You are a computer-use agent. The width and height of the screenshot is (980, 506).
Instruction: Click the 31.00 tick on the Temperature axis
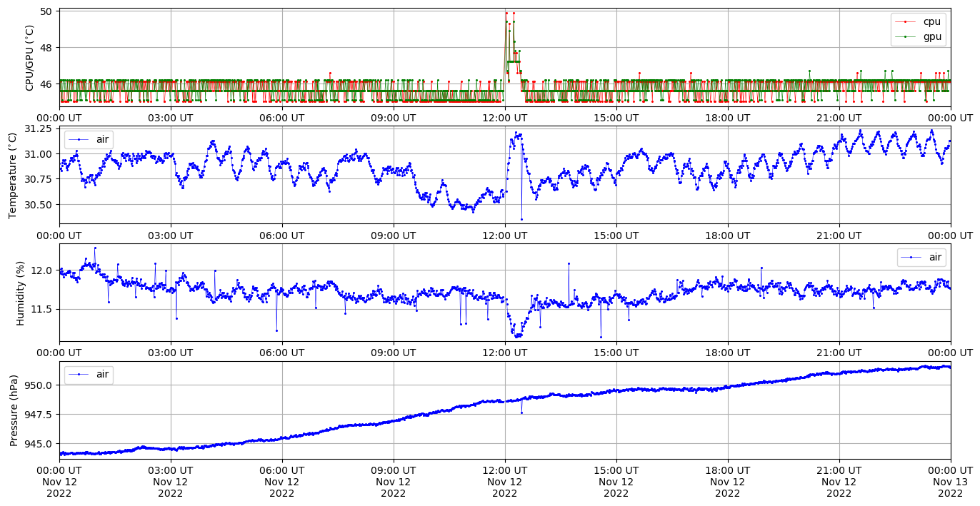tap(39, 154)
